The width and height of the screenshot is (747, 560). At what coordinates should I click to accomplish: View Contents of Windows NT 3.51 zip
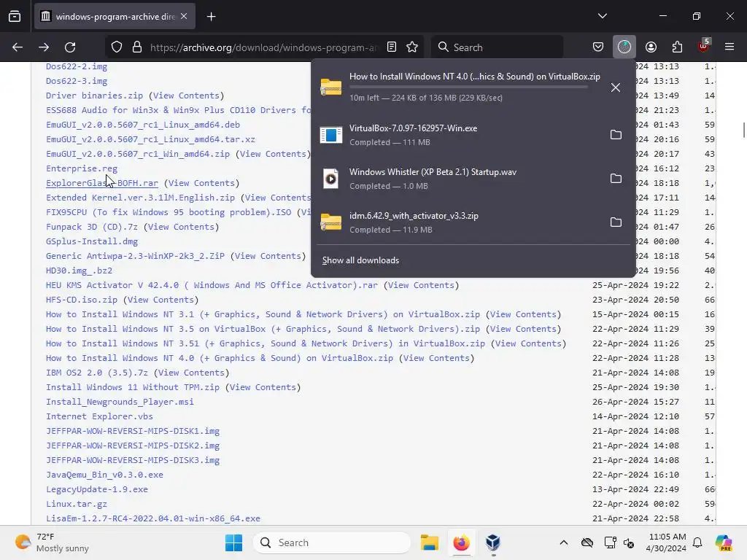tap(528, 344)
